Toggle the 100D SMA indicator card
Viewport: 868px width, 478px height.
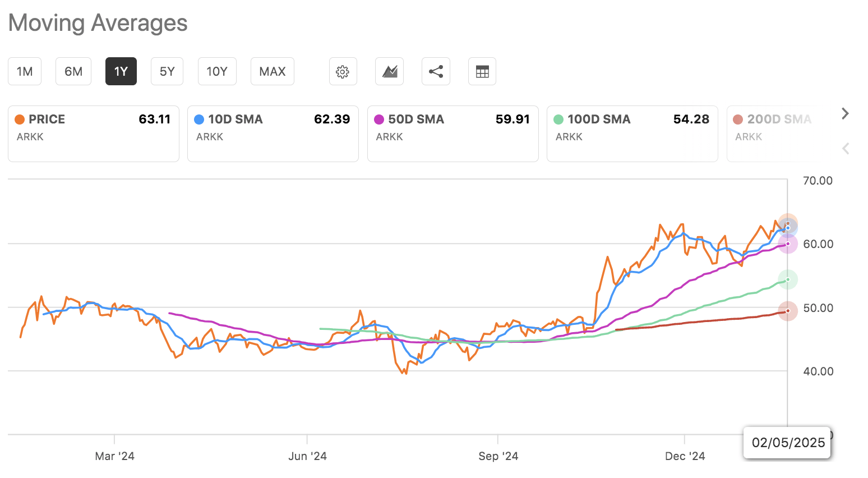pyautogui.click(x=632, y=134)
